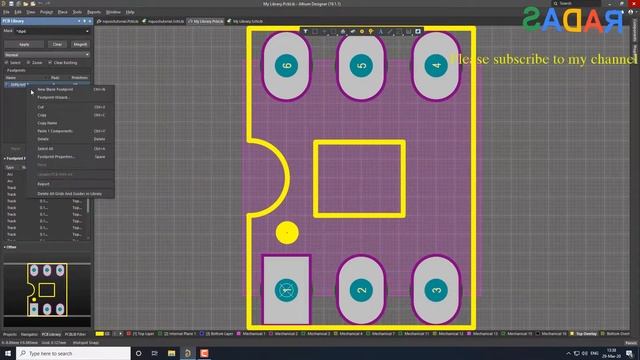The image size is (640, 360).
Task: Click the taskbar search box
Action: (73, 353)
